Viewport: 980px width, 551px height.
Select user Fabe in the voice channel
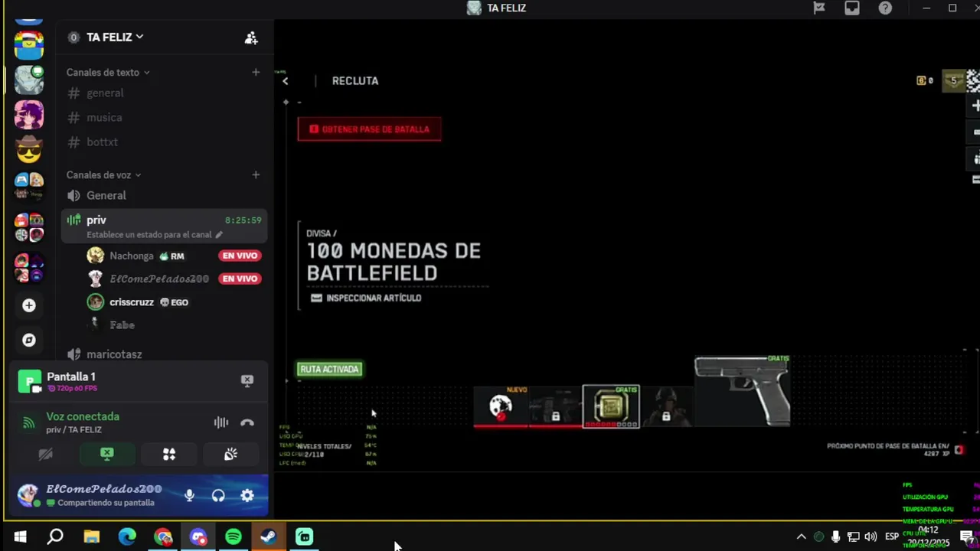[x=122, y=325]
